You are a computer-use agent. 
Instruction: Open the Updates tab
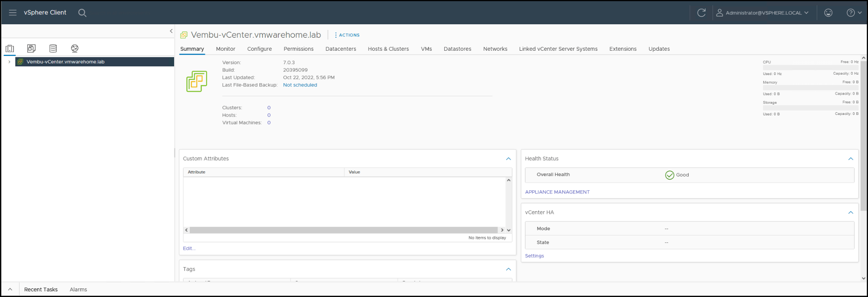[659, 49]
